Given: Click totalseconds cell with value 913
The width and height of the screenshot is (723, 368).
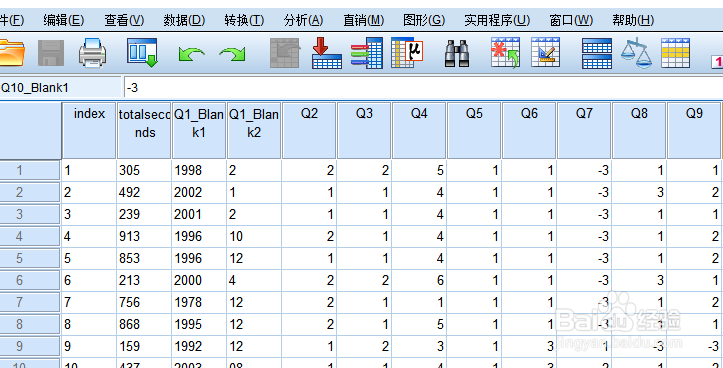Looking at the screenshot, I should pyautogui.click(x=144, y=237).
